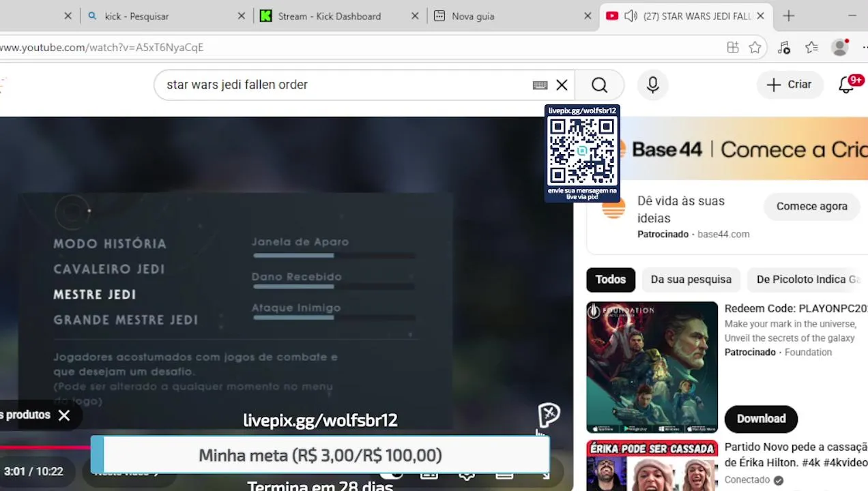Select CAVALEIRO JEDI difficulty in video
Screen dimensions: 868x491
coord(109,269)
